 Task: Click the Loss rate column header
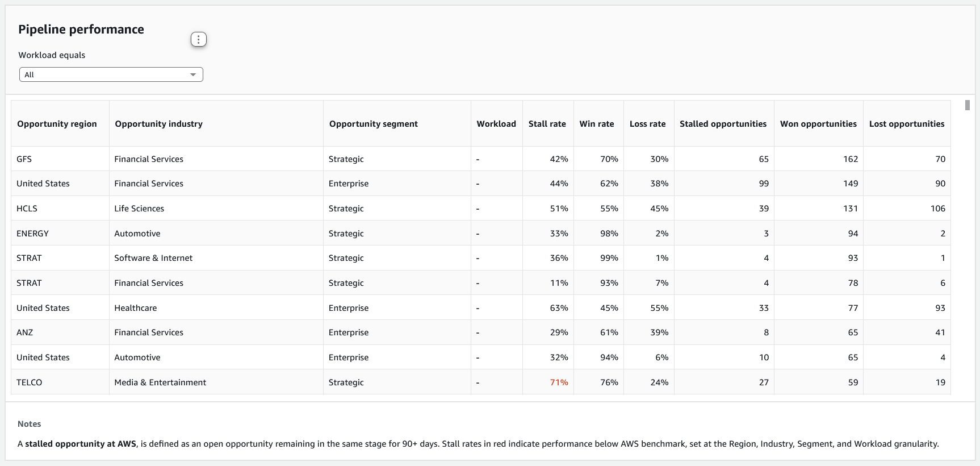point(647,124)
